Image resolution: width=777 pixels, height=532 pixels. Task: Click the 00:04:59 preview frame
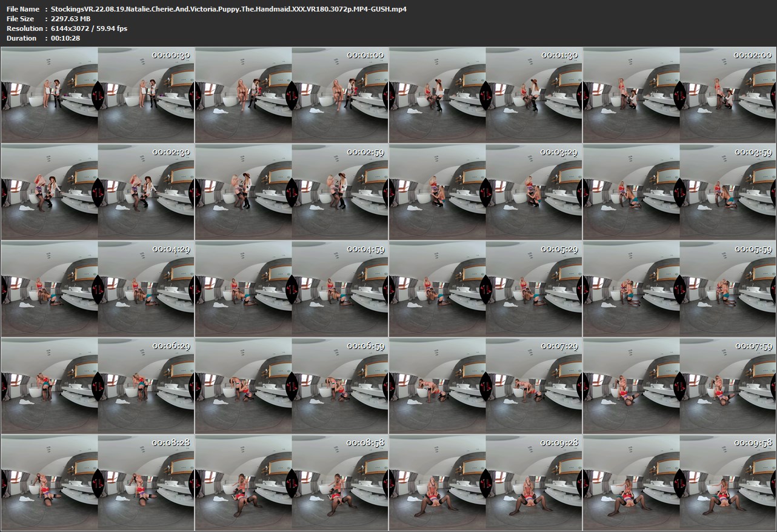pos(292,289)
